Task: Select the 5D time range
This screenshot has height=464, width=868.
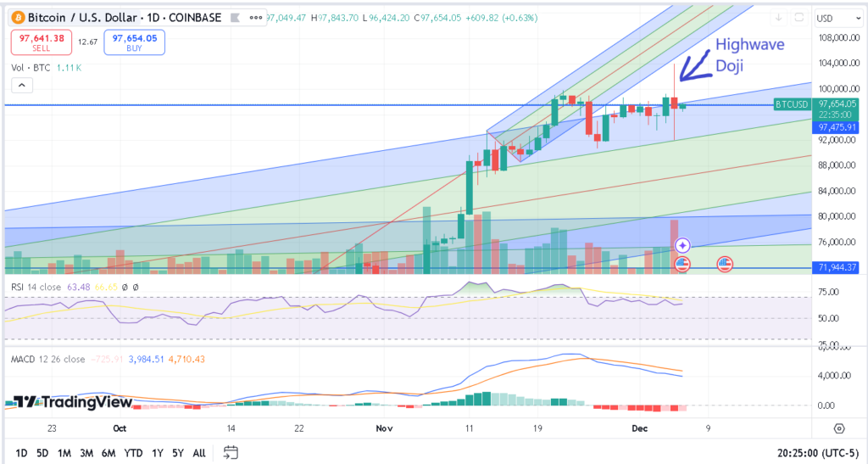Action: click(x=42, y=453)
